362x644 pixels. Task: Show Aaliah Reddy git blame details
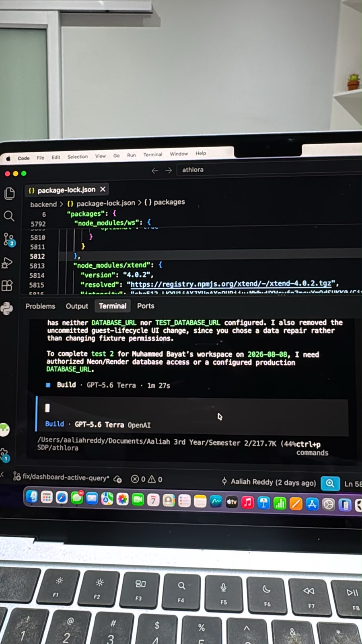click(269, 482)
